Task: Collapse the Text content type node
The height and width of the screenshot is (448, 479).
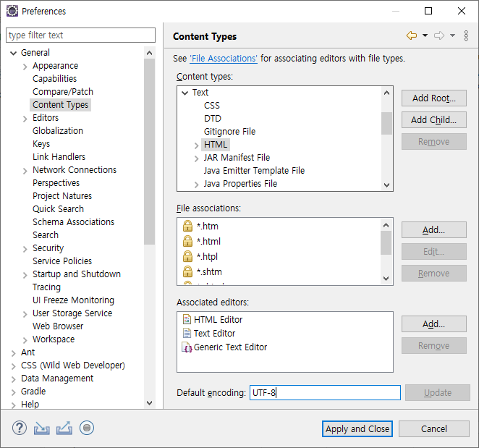Action: point(185,93)
